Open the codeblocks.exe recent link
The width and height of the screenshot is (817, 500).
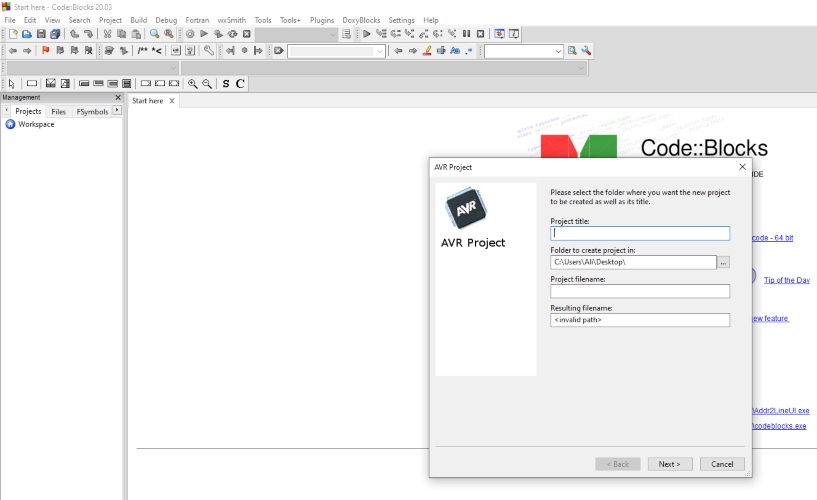point(779,426)
